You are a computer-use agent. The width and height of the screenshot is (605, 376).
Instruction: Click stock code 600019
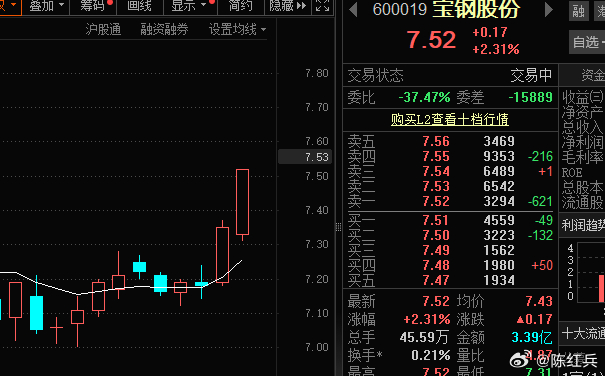[400, 10]
